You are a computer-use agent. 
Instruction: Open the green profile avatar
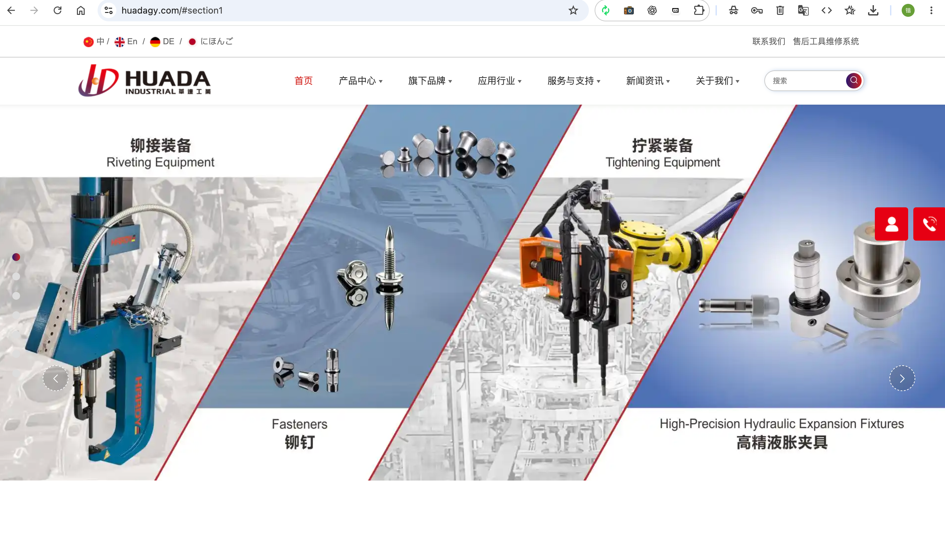coord(908,10)
